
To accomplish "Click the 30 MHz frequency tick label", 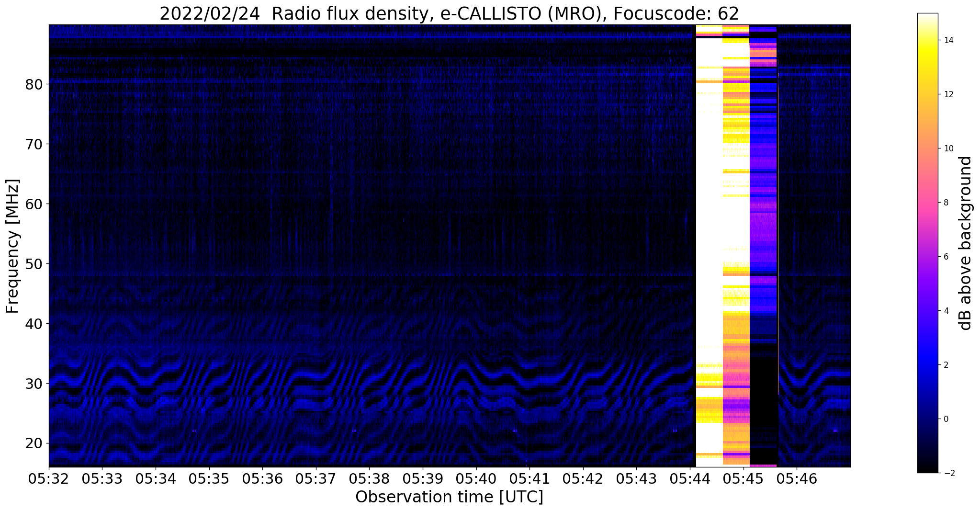I will tap(34, 384).
